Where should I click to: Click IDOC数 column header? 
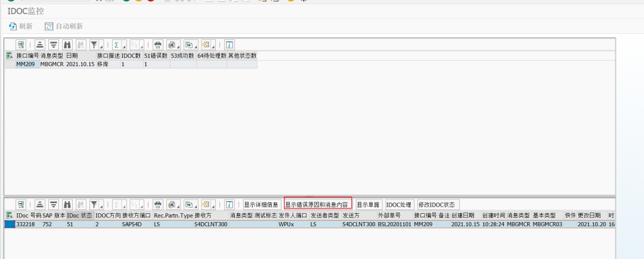pyautogui.click(x=131, y=55)
